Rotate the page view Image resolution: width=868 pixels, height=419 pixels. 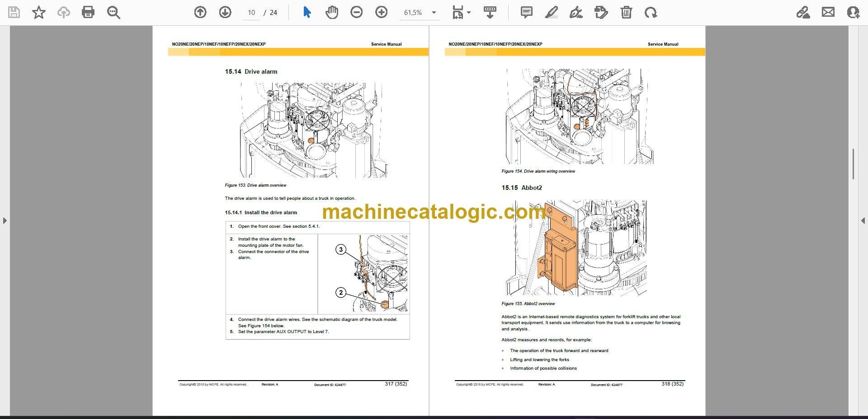[x=651, y=12]
